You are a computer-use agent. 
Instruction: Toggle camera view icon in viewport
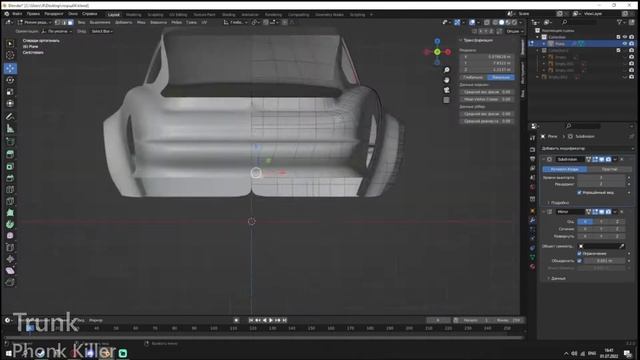pos(447,90)
